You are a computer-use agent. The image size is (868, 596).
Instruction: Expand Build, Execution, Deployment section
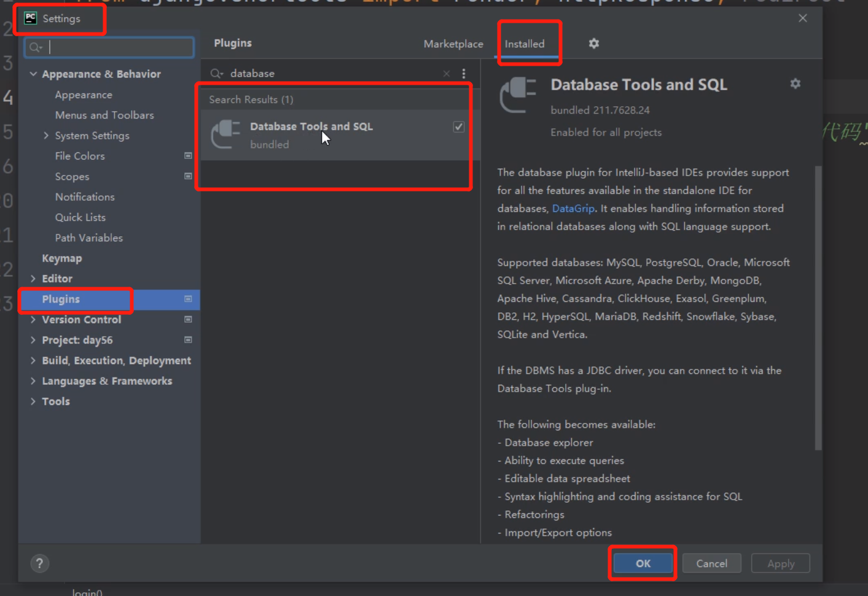(33, 361)
